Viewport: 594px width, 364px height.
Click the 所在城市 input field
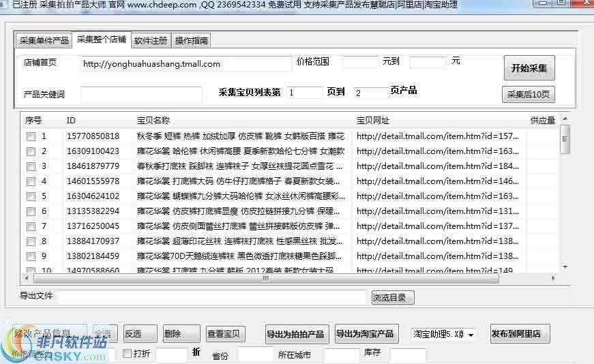click(340, 355)
